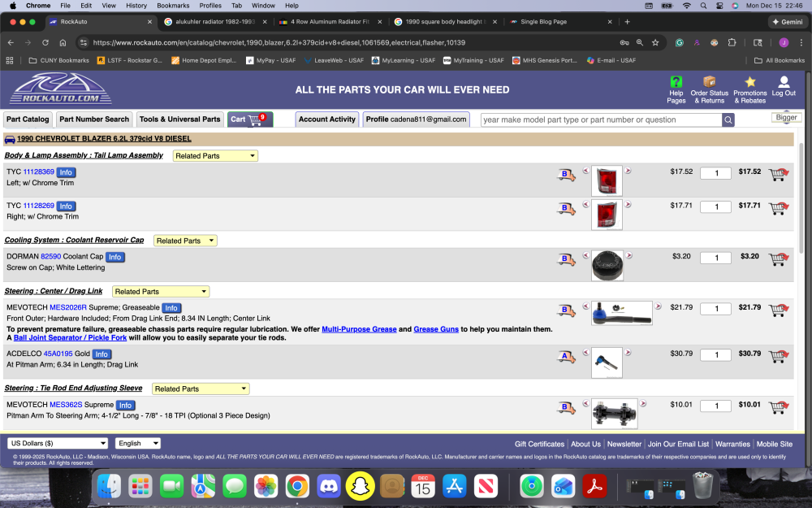Viewport: 812px width, 508px height.
Task: Click the search magnifying glass icon
Action: point(728,119)
